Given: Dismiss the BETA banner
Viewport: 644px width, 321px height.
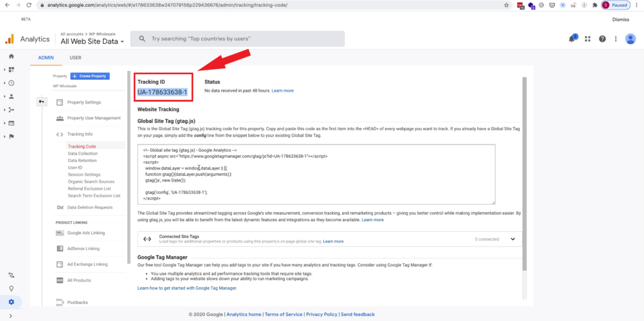Looking at the screenshot, I should point(621,19).
